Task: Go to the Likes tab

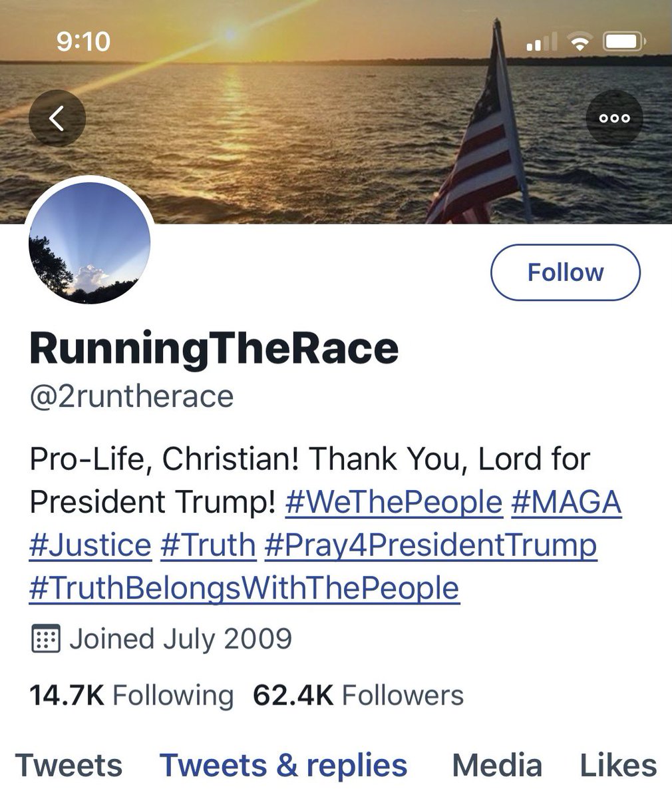Action: 618,765
